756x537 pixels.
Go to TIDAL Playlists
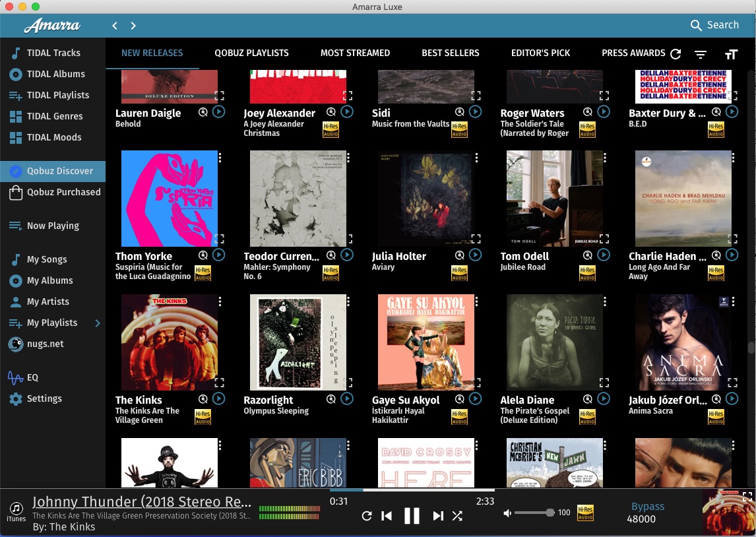[53, 96]
